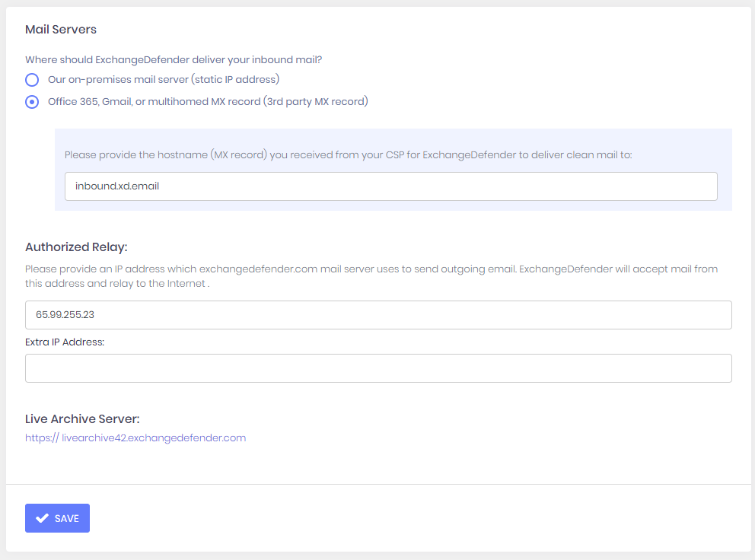Image resolution: width=755 pixels, height=560 pixels.
Task: Select the empty Extra IP Address field
Action: pyautogui.click(x=378, y=367)
